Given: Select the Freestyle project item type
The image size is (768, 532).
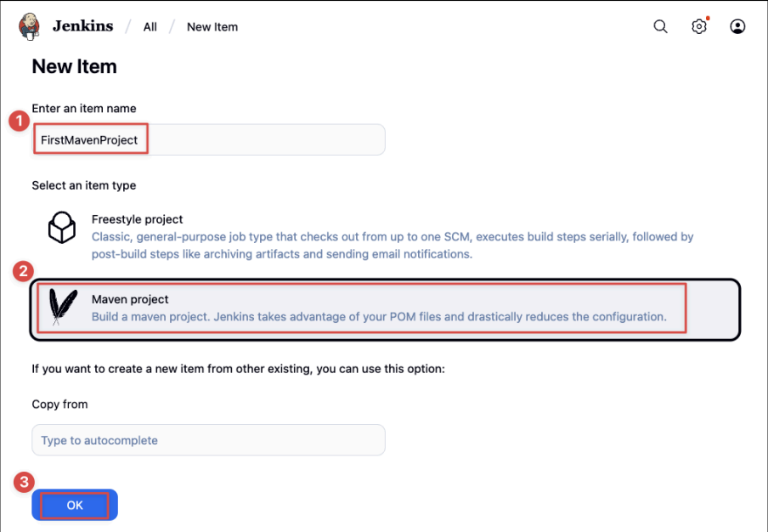Looking at the screenshot, I should click(385, 236).
